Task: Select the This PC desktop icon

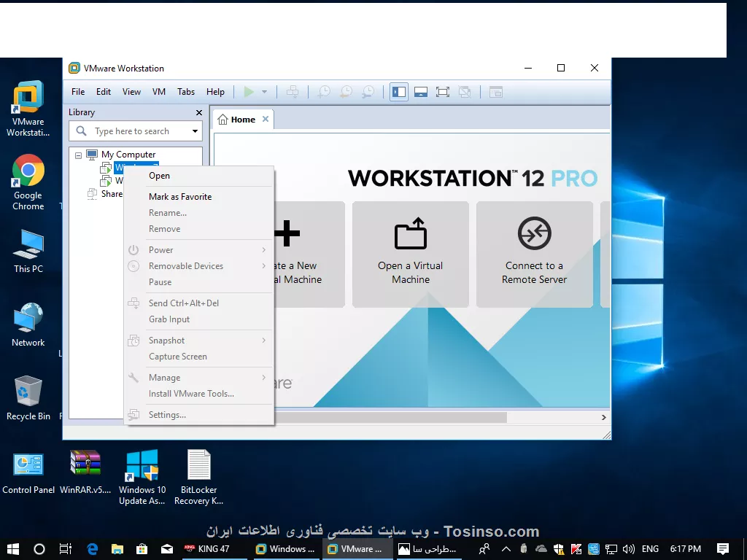Action: pos(28,252)
